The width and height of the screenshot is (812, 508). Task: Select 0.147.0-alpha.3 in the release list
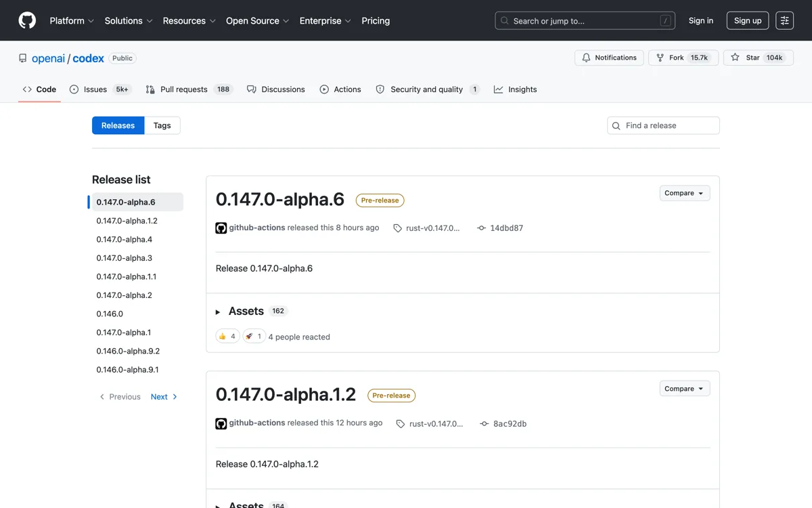(125, 258)
